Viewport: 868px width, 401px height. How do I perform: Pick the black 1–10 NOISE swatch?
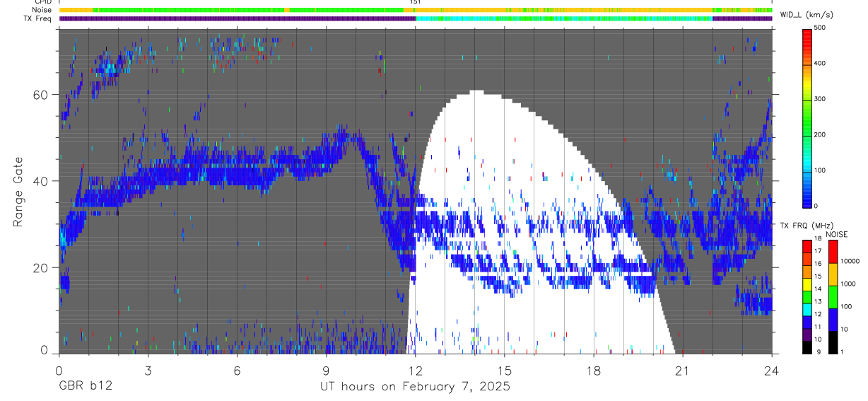832,342
